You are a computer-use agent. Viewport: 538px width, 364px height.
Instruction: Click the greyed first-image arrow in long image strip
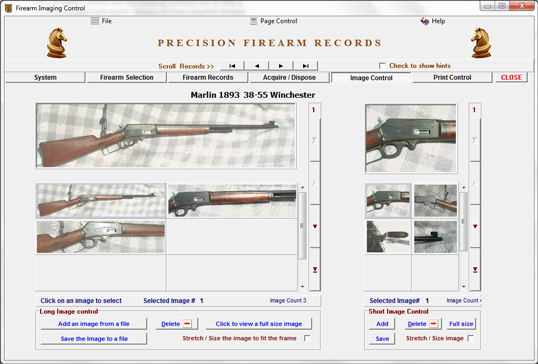(315, 140)
